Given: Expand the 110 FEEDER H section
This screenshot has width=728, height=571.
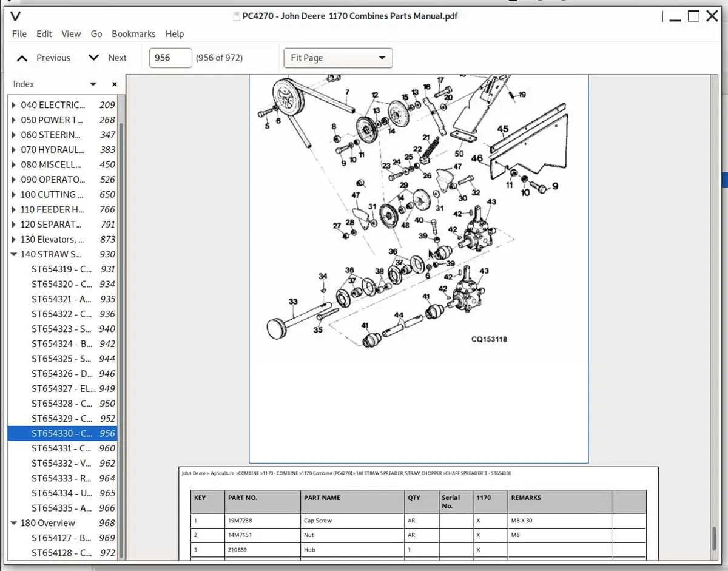Looking at the screenshot, I should click(x=14, y=209).
